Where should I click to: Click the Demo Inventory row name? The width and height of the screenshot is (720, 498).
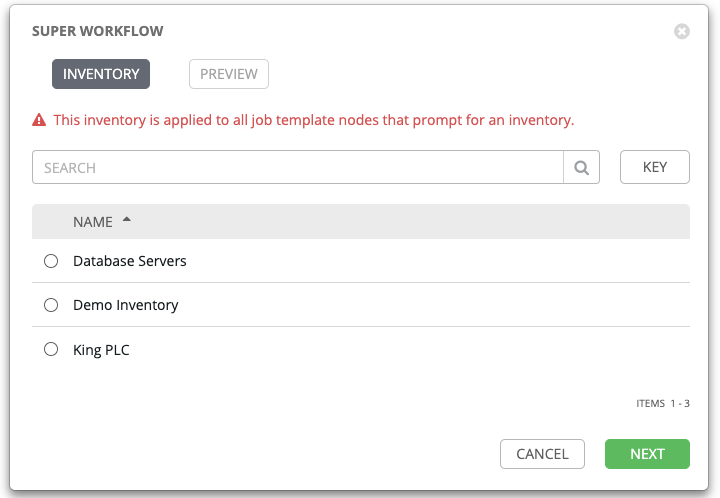pyautogui.click(x=126, y=305)
